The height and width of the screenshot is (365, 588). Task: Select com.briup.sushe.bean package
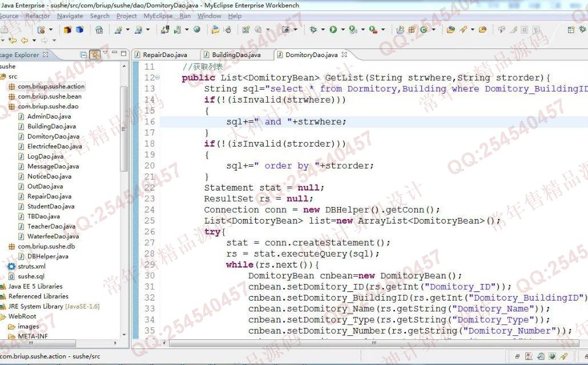tap(50, 96)
